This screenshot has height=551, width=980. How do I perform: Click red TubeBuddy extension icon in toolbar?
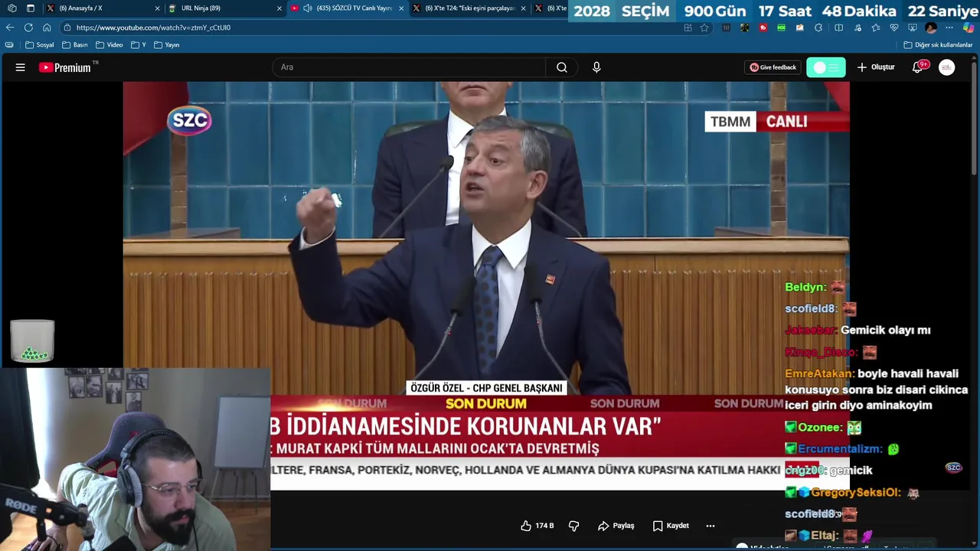coord(763,28)
